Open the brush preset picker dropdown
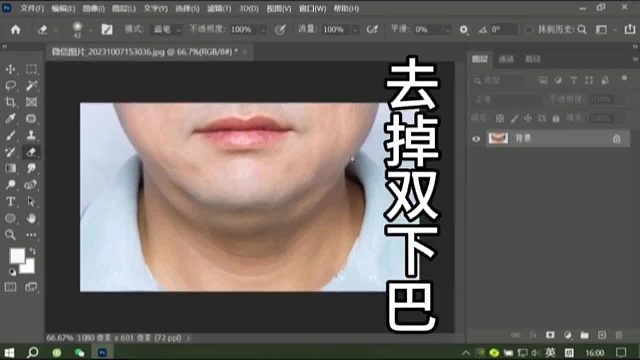This screenshot has width=640, height=360. point(90,30)
